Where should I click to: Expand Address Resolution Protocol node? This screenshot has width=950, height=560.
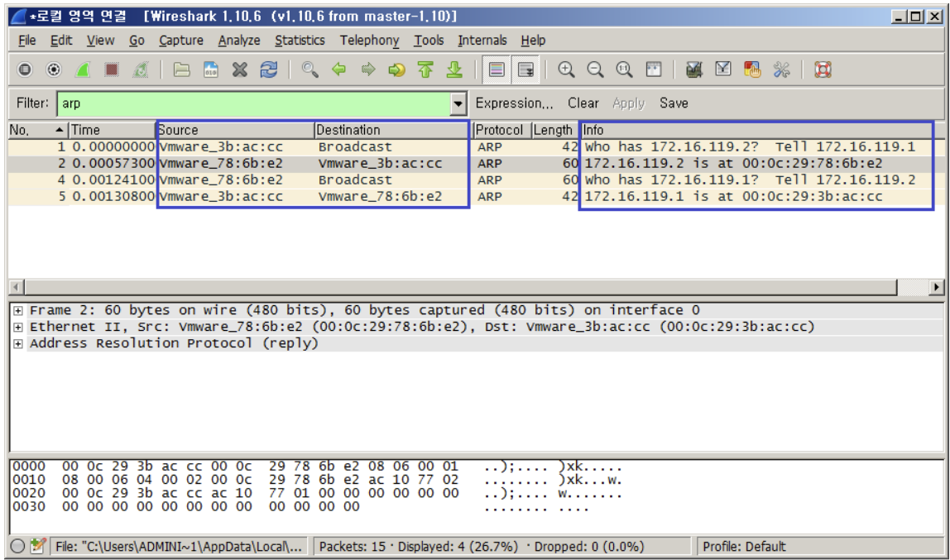click(18, 343)
